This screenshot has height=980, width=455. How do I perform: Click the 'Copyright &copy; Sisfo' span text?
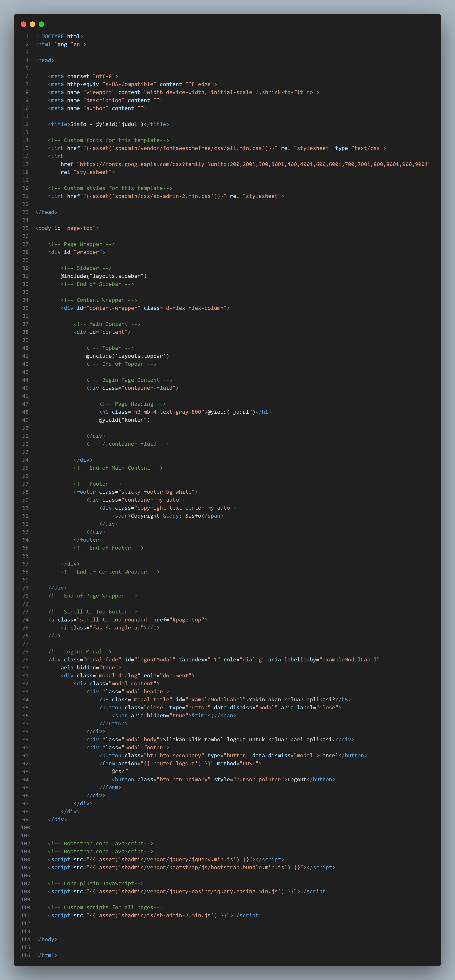(x=166, y=516)
